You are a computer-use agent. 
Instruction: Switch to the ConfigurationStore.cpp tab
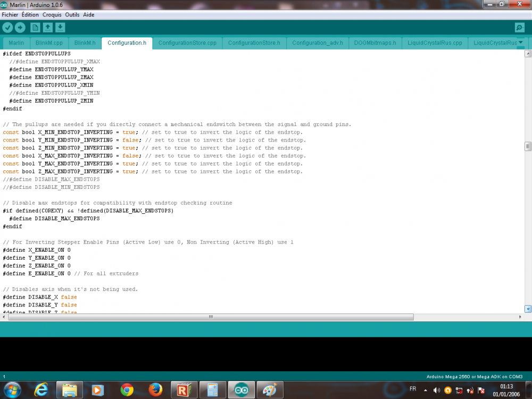point(187,43)
